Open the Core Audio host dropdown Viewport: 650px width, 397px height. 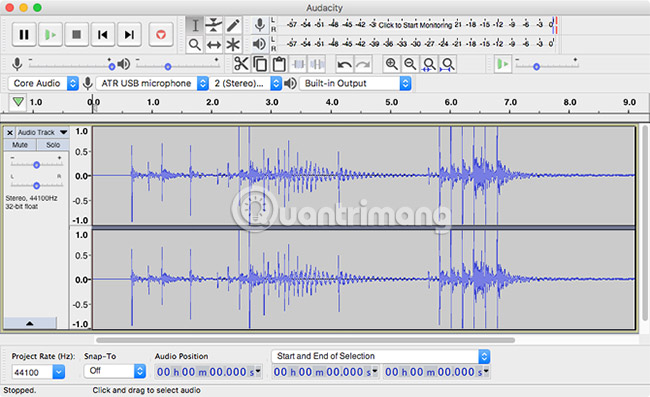(43, 83)
